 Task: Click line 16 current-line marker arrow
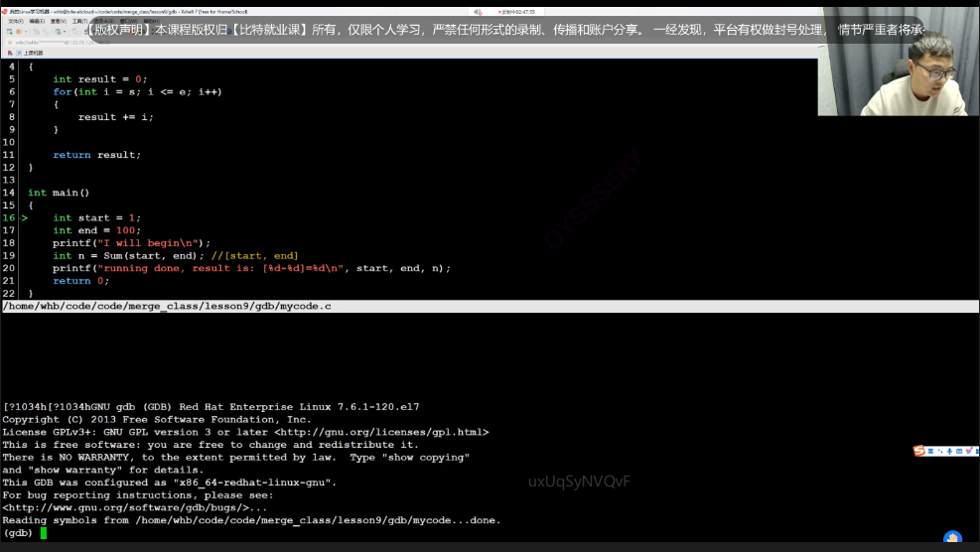(24, 217)
